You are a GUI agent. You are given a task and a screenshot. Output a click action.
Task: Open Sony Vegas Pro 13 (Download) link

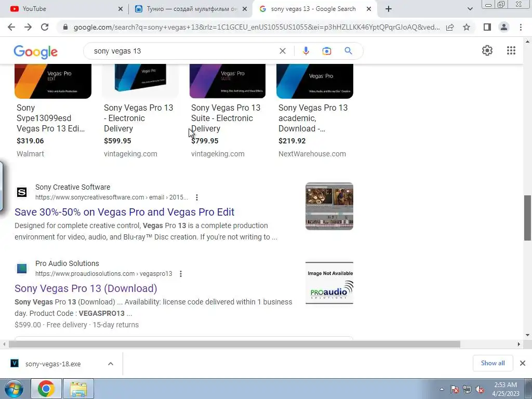[86, 288]
